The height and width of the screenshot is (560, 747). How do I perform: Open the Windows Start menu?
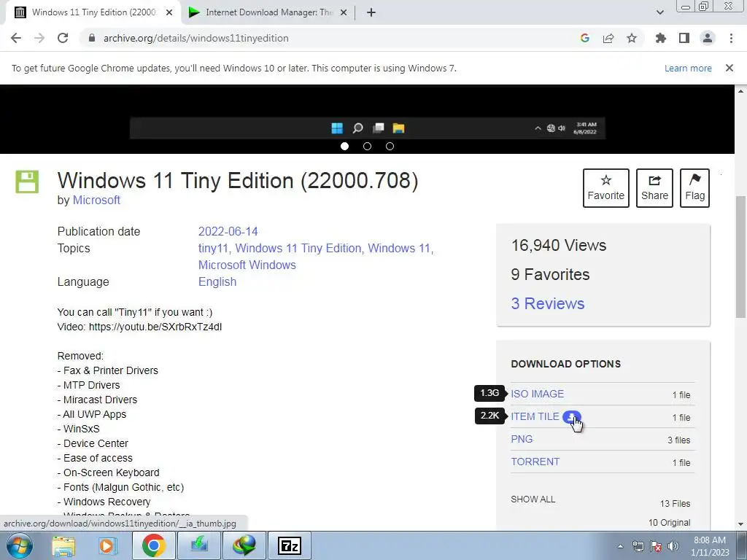(x=20, y=545)
